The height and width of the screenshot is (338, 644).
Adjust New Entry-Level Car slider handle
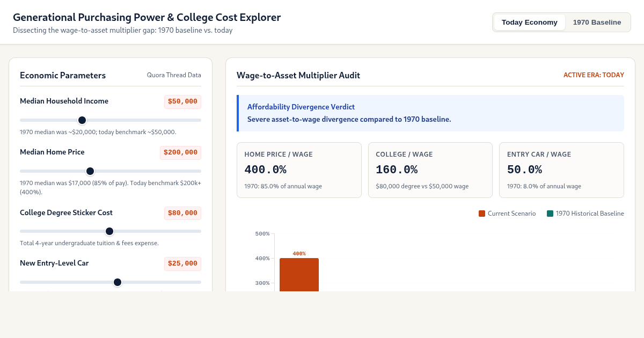coord(118,282)
